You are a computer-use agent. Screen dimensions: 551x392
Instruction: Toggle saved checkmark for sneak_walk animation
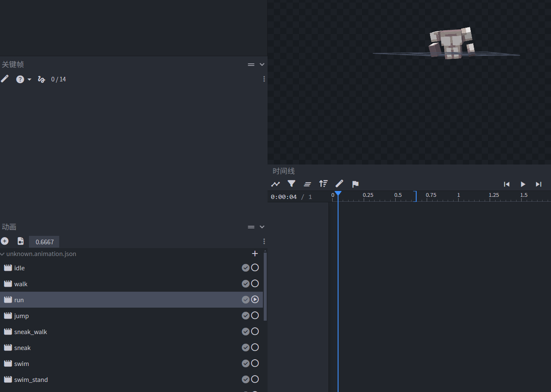(x=246, y=332)
